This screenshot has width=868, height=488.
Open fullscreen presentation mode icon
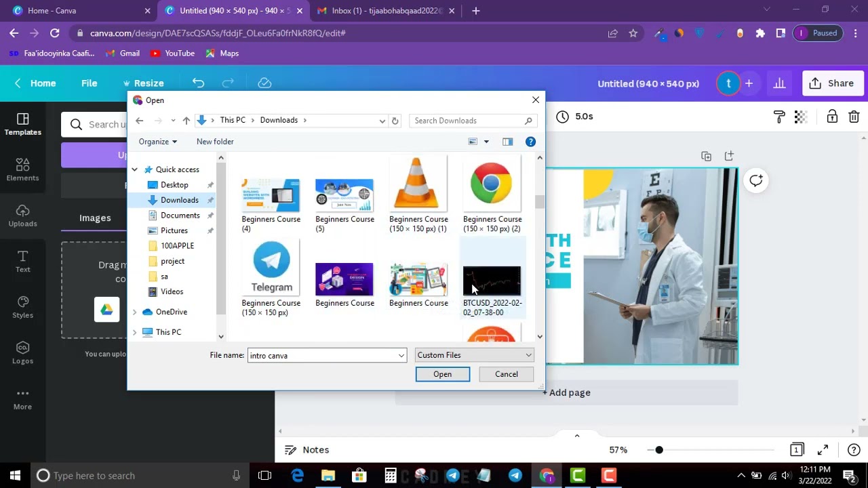pos(823,450)
